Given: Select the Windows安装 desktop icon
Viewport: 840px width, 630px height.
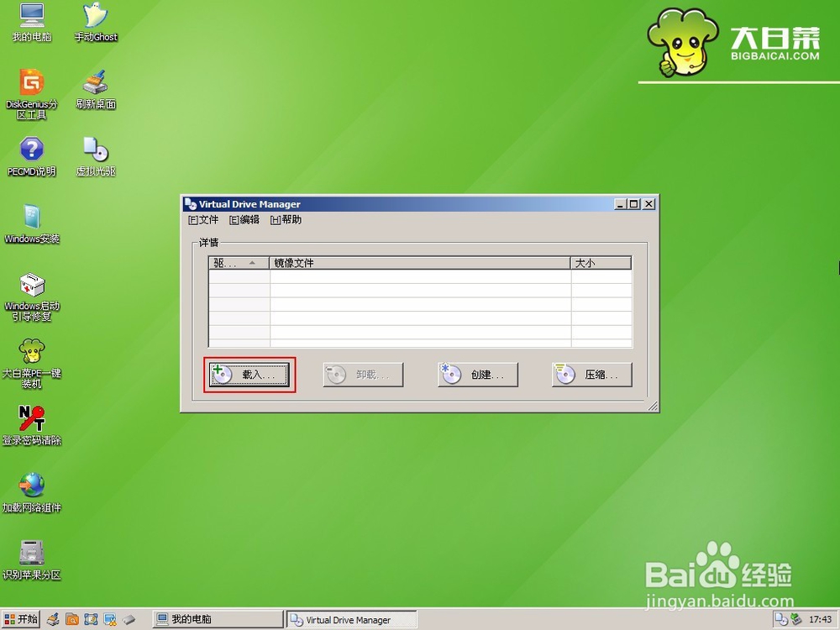Looking at the screenshot, I should point(32,224).
